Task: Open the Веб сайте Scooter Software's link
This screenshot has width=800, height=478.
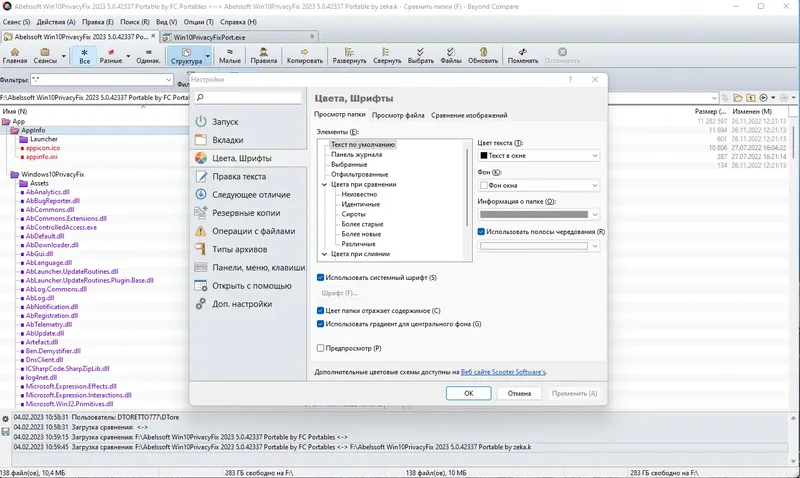Action: [503, 372]
